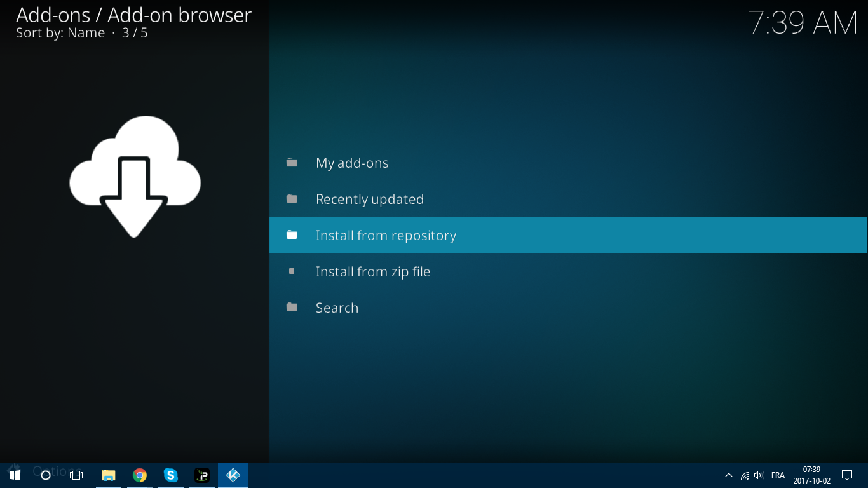The image size is (868, 488).
Task: Open the Windows notification center
Action: pos(847,475)
